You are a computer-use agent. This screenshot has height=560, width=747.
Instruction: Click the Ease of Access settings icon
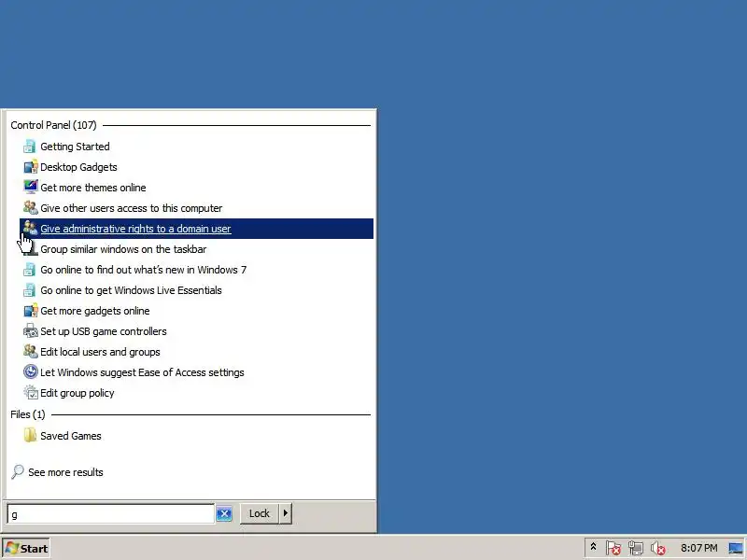click(x=30, y=372)
